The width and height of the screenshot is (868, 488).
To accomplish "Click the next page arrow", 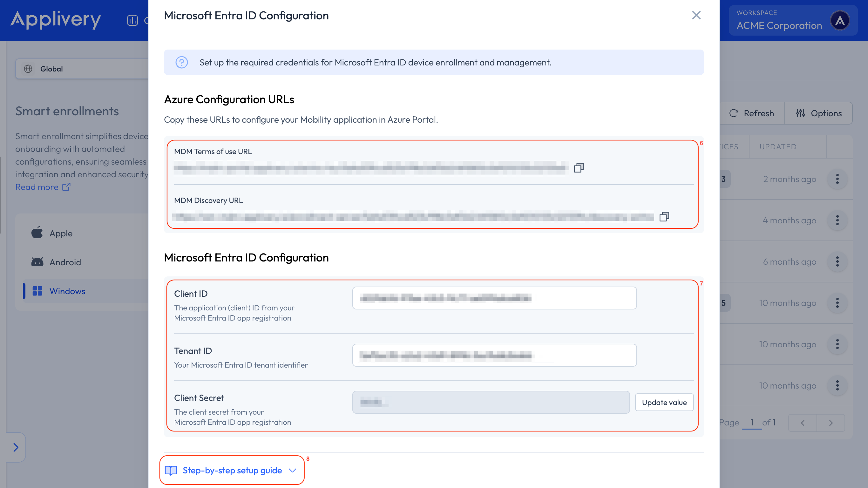I will (x=831, y=423).
